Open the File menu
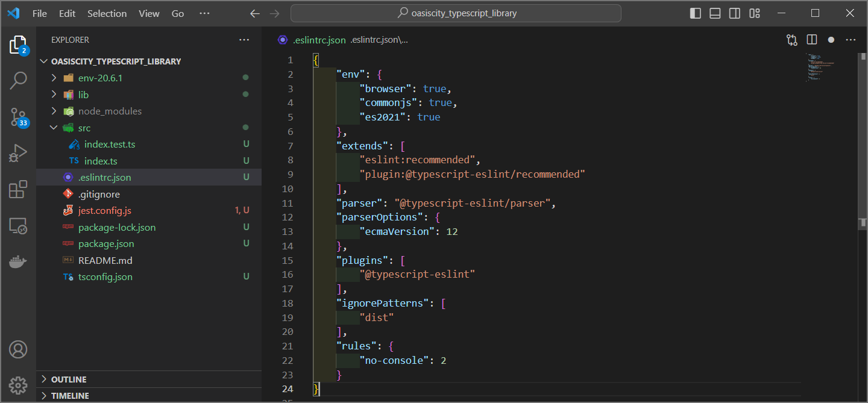Image resolution: width=868 pixels, height=403 pixels. (40, 13)
